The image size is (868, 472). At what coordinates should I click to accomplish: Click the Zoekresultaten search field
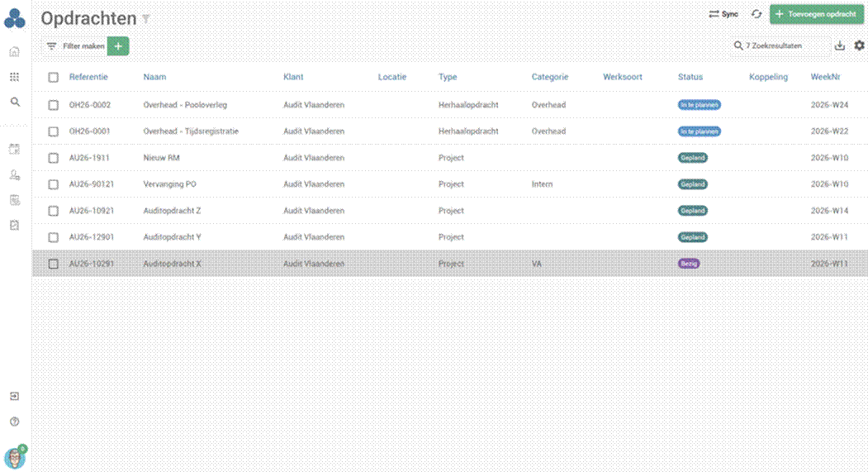tap(773, 46)
